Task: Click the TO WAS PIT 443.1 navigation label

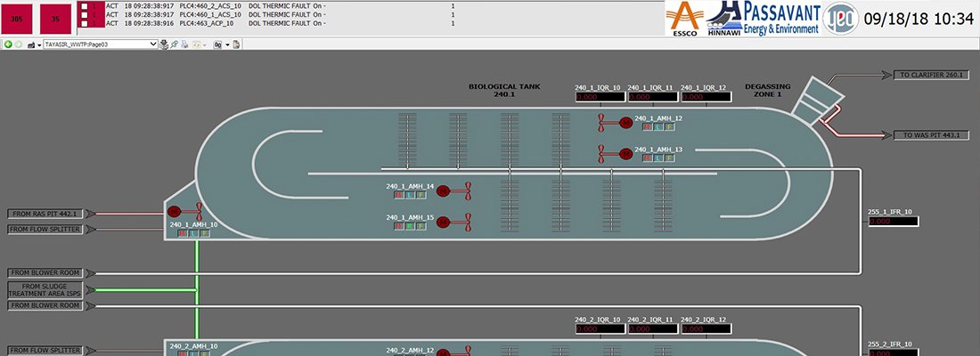Action: coord(931,135)
